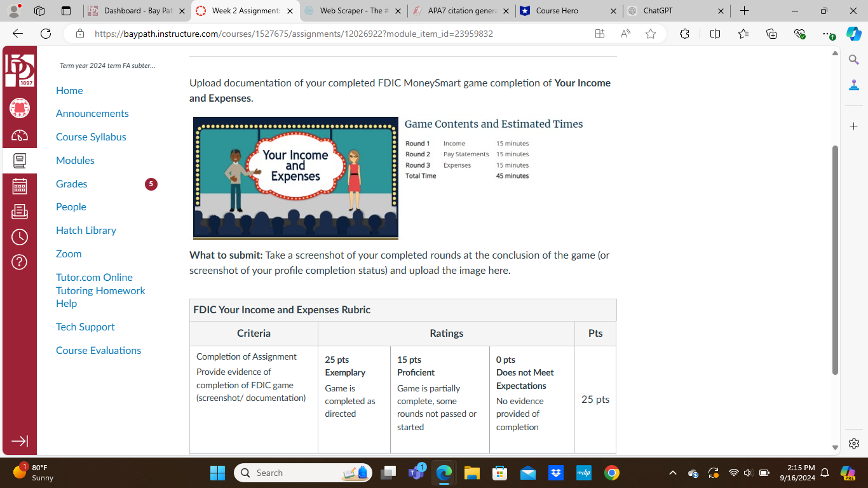Select the Week 2 Assignment tab
This screenshot has height=488, width=868.
coord(245,11)
